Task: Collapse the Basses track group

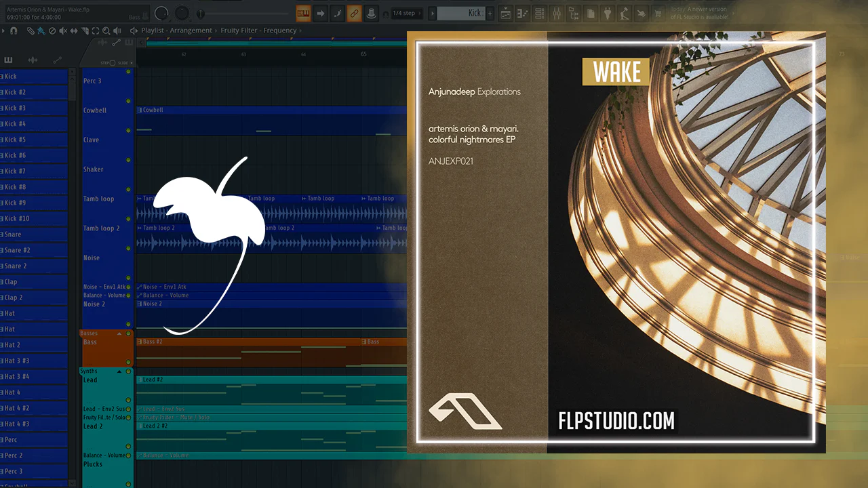Action: (120, 333)
